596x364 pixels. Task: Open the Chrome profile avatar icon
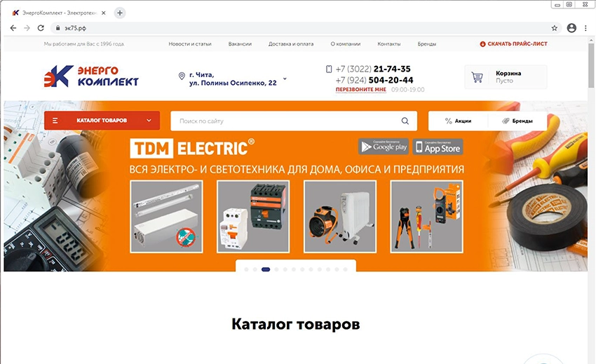click(571, 28)
